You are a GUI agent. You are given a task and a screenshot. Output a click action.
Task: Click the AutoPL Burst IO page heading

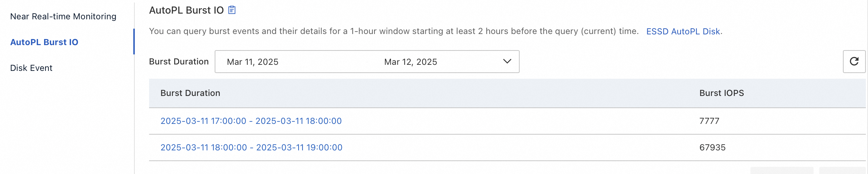[186, 10]
